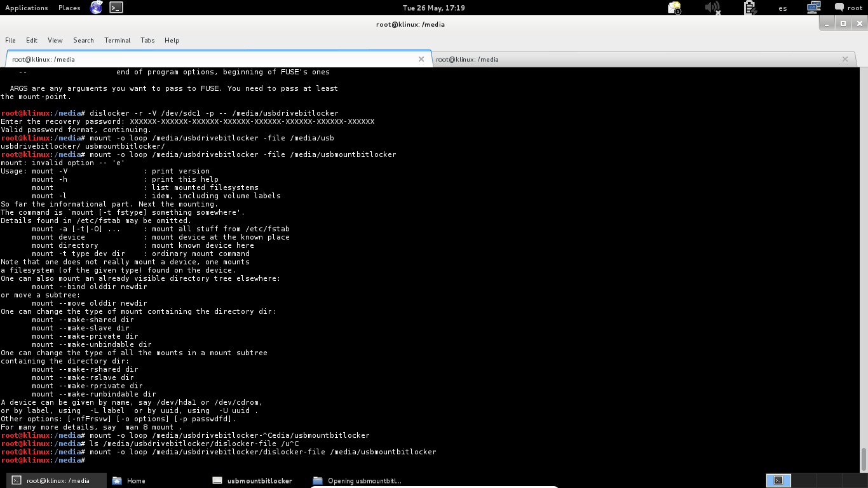Viewport: 868px width, 488px height.
Task: Switch to the second root@klinux: /media tab
Action: coord(644,59)
